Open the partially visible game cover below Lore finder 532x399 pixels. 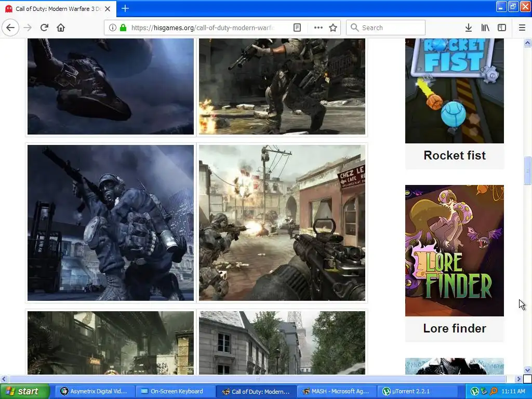pyautogui.click(x=454, y=366)
